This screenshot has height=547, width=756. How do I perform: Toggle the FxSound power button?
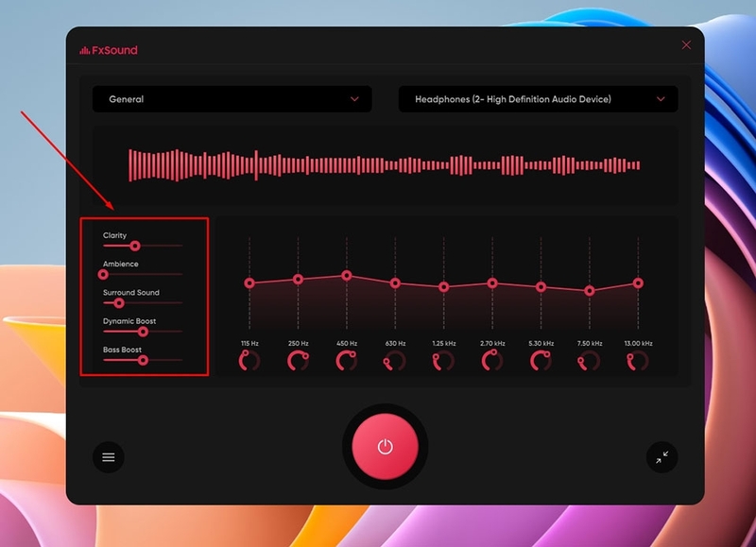click(x=386, y=447)
